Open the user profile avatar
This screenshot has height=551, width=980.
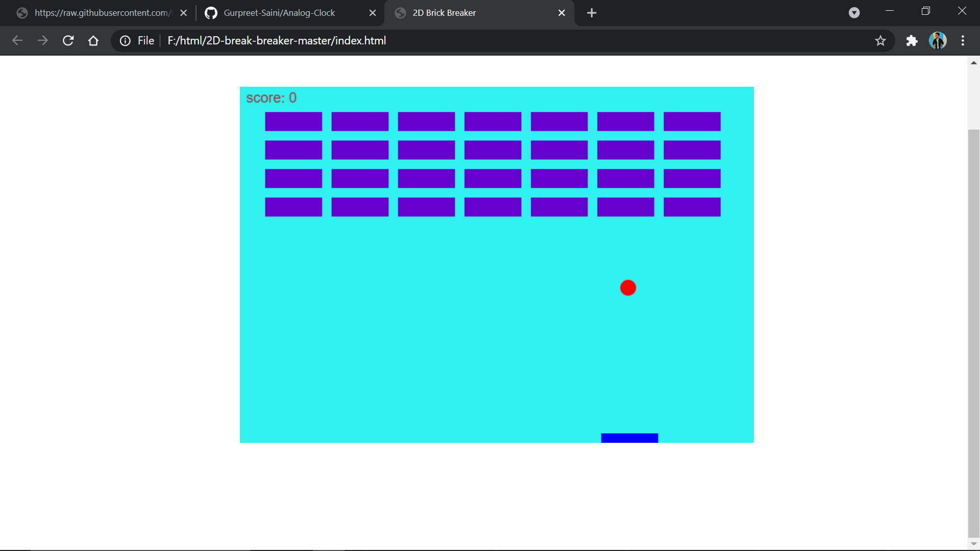[938, 41]
